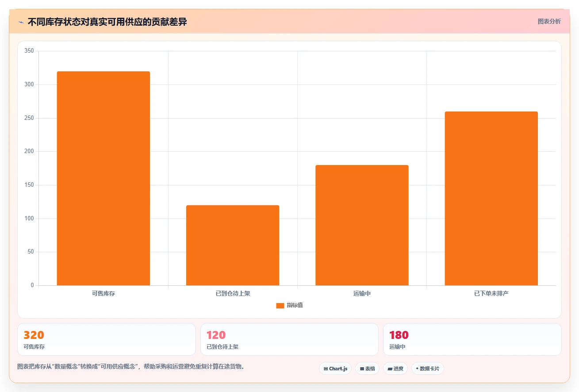Viewport: 579px width, 392px height.
Task: Click the 已下单未排产 x-axis label
Action: [x=491, y=293]
